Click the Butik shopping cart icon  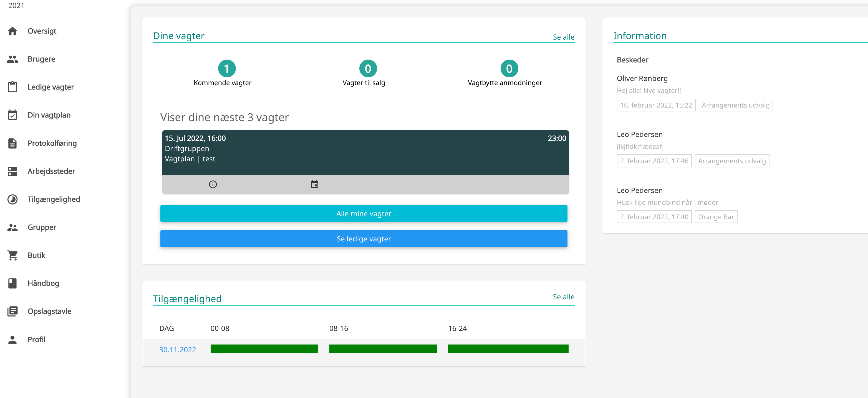[12, 255]
